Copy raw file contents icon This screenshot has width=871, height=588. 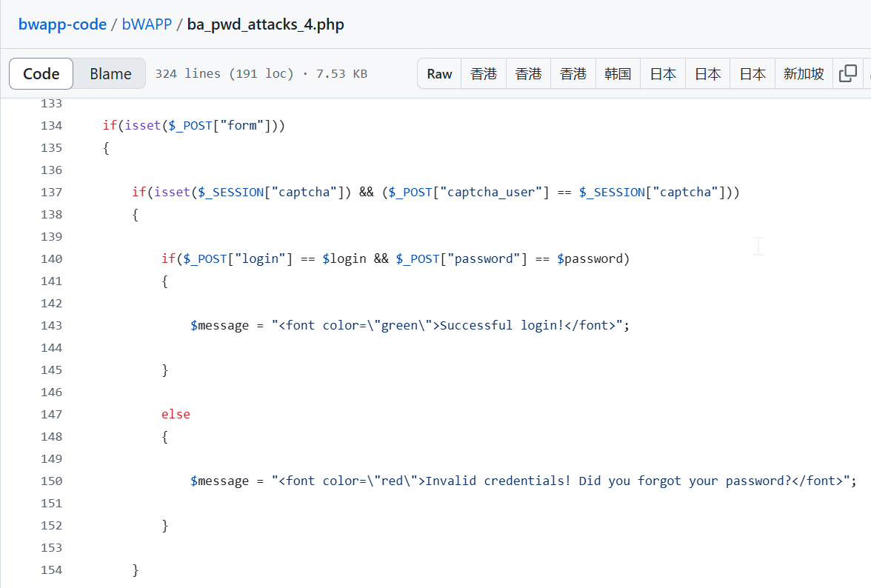847,73
